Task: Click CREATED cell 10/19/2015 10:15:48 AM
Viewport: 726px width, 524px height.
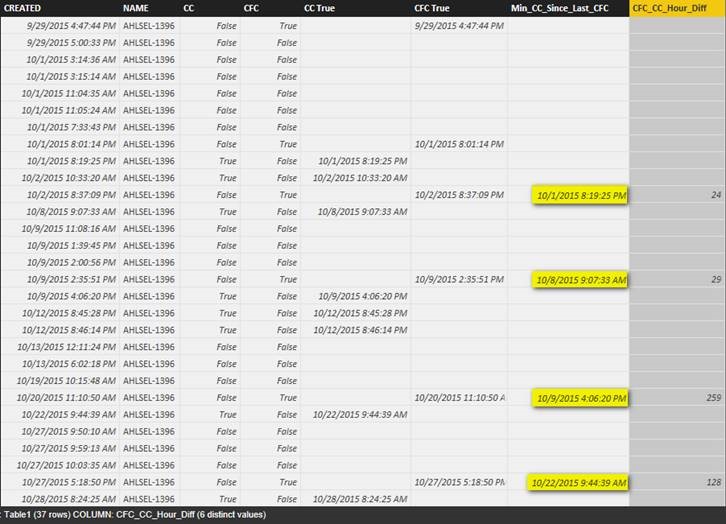Action: point(67,381)
